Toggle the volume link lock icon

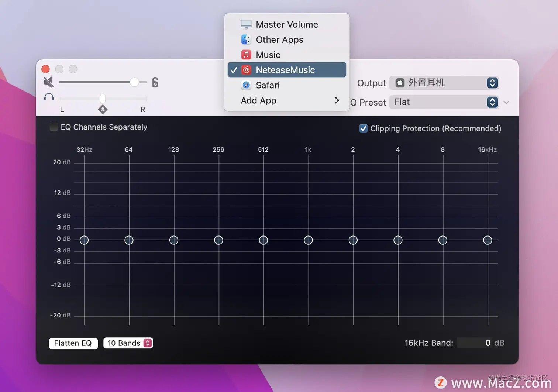(155, 82)
